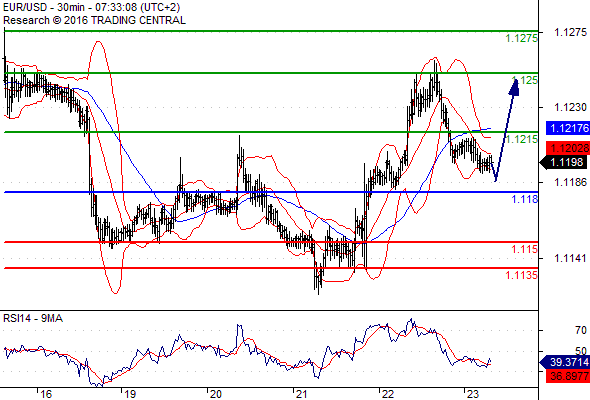Screen dimensions: 590x400
Task: Click the Research 2016 TRADING CENTRAL text
Action: [x=94, y=20]
